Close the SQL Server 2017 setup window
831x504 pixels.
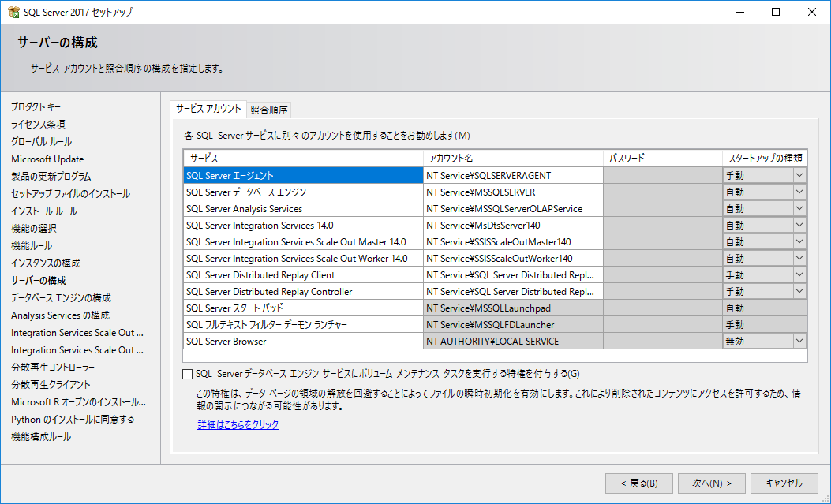click(812, 12)
